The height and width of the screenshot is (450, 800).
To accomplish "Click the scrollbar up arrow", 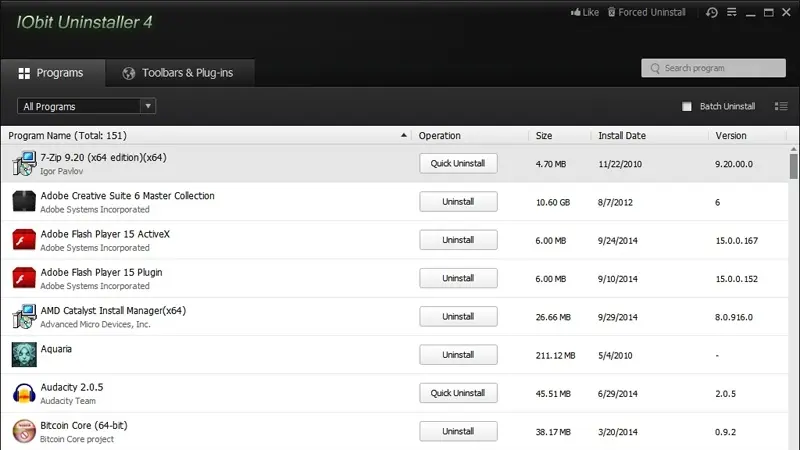I will coord(793,149).
